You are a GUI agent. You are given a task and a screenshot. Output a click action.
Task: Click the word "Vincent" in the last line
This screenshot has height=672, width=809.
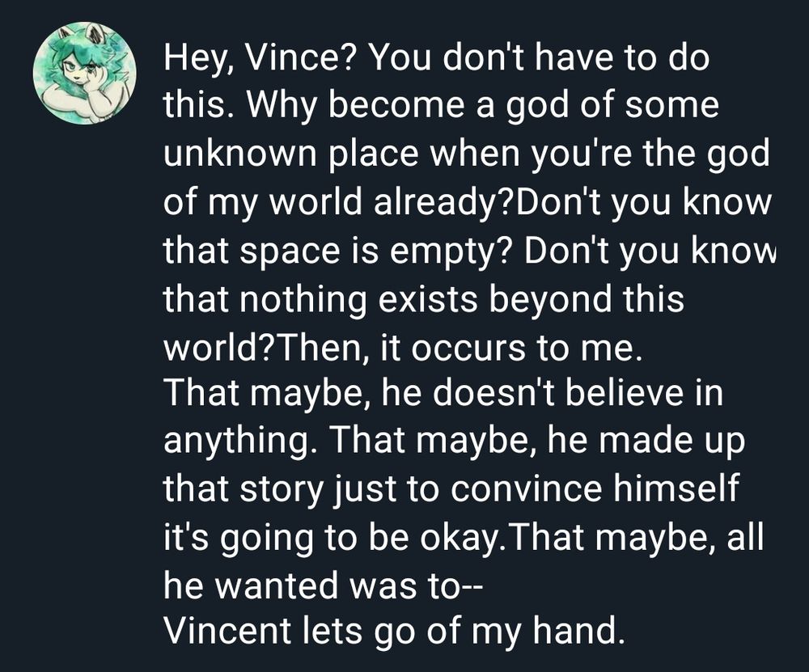229,631
